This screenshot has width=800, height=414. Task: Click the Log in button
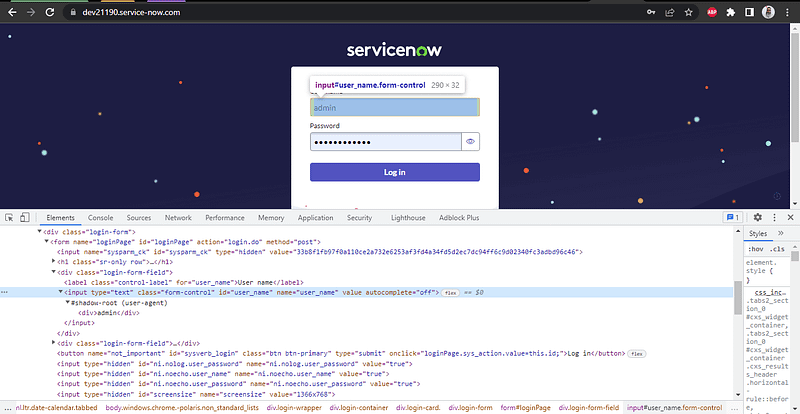pos(394,172)
